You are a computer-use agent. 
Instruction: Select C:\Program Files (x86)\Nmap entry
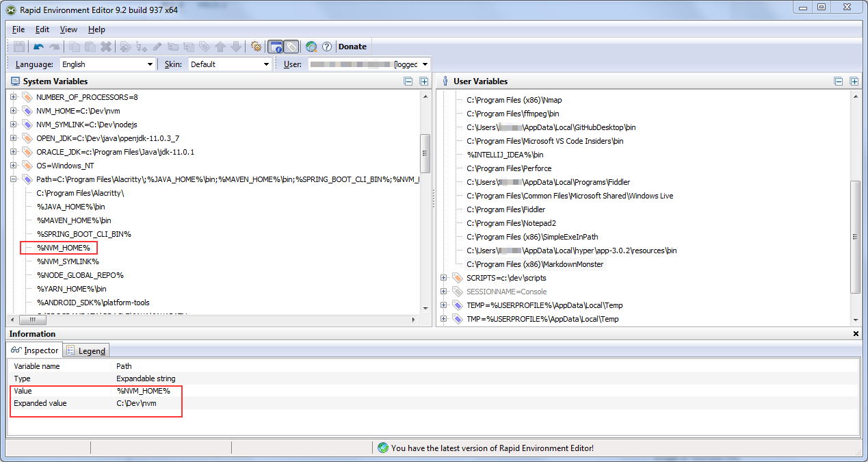(514, 100)
